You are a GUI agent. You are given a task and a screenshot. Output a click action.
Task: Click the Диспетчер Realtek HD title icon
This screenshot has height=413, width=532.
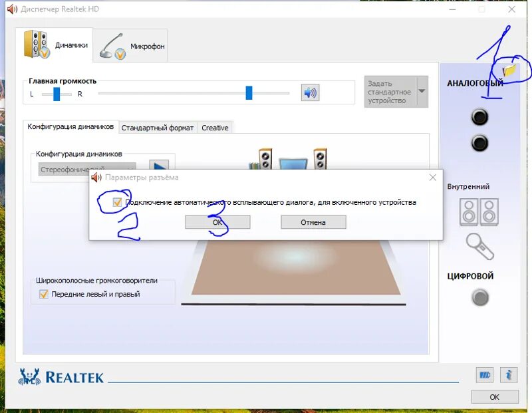(12, 9)
